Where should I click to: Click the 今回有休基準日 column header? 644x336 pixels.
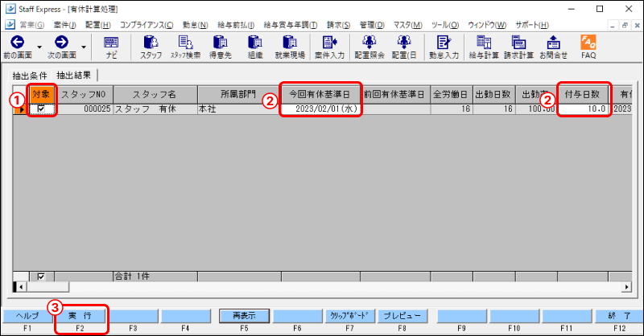[320, 94]
